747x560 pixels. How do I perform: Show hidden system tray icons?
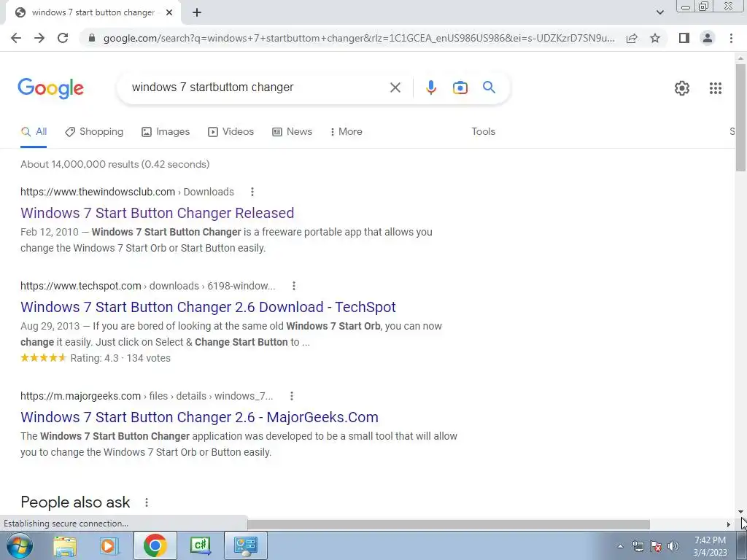tap(620, 546)
